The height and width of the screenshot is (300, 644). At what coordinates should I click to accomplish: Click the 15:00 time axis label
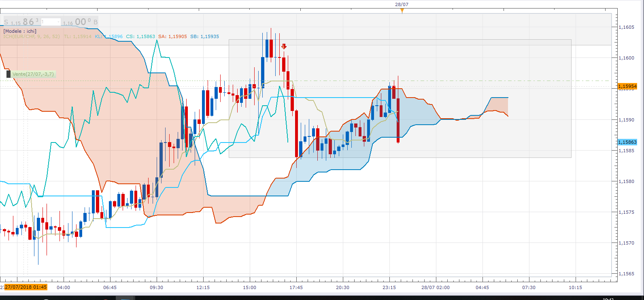249,287
